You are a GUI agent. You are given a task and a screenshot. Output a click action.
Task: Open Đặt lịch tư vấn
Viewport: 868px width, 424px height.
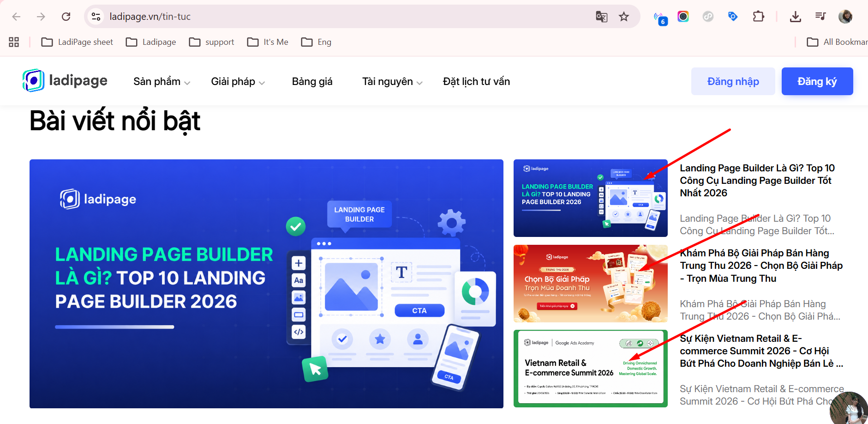coord(476,82)
